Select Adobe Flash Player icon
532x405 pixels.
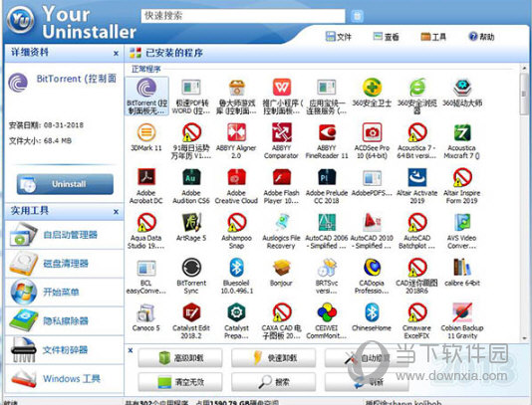point(282,177)
